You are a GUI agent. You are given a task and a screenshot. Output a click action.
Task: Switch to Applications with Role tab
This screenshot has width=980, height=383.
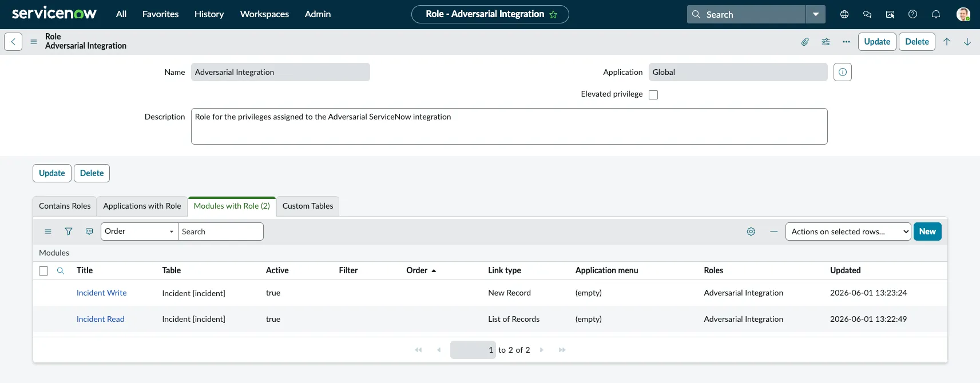(x=142, y=206)
